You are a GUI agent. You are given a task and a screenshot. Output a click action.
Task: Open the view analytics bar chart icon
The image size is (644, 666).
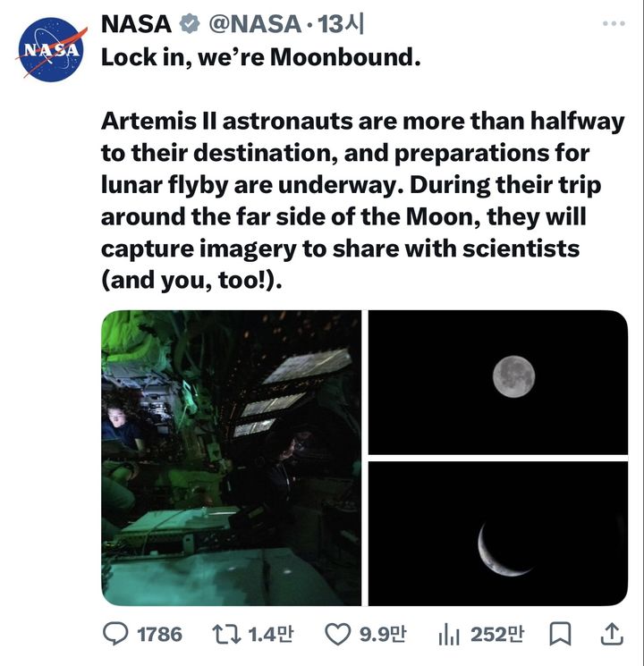point(449,634)
